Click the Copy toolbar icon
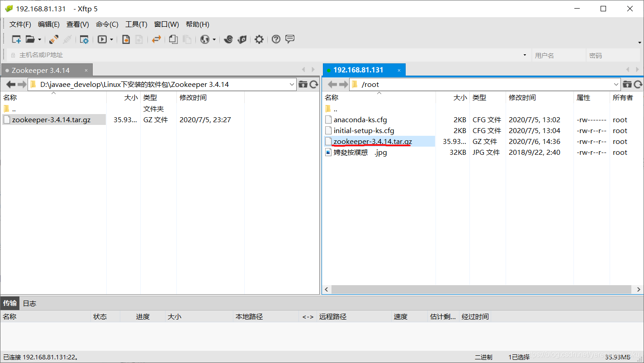644x363 pixels. (x=173, y=39)
